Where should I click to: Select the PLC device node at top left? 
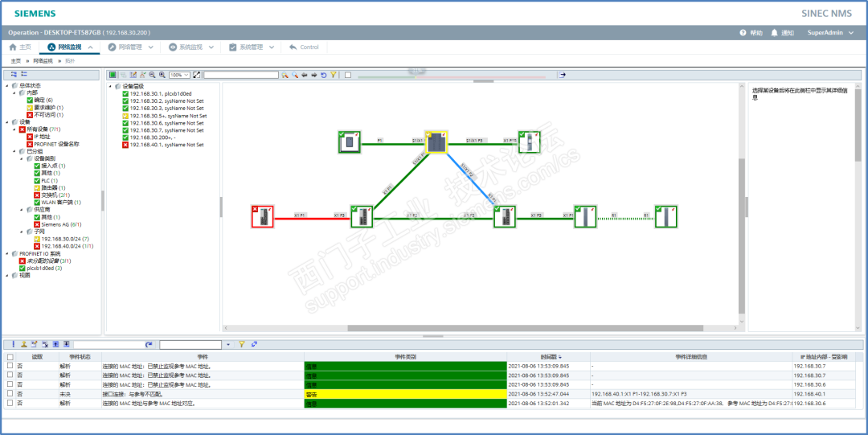click(350, 142)
